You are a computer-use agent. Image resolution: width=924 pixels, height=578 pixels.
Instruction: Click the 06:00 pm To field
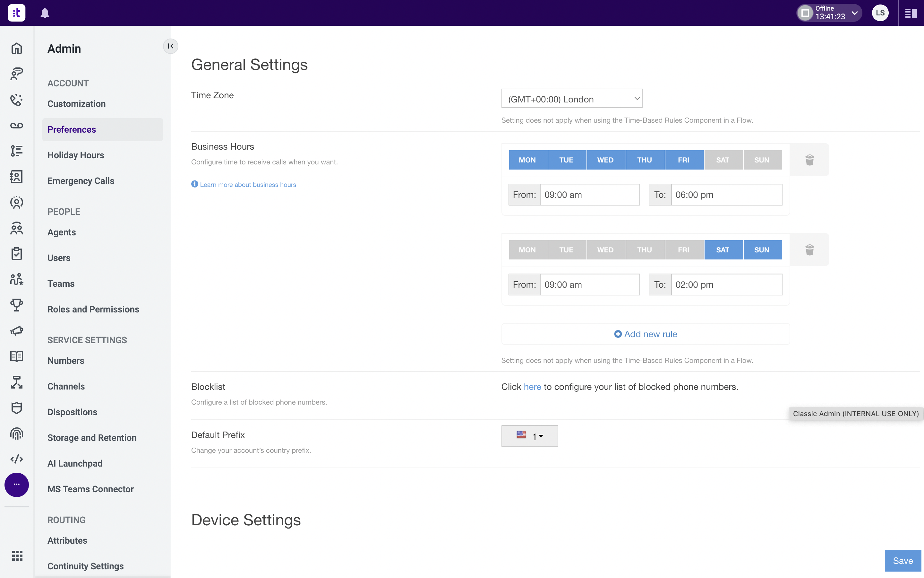(x=727, y=195)
